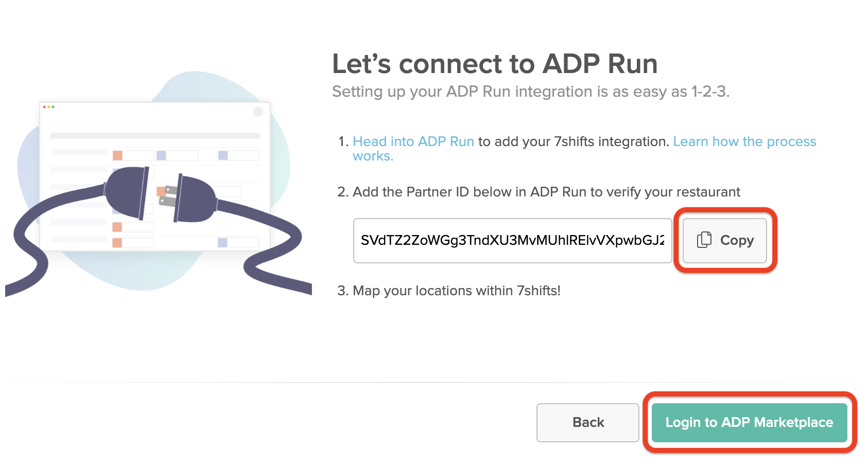Open the 'Learn how the process works' link
This screenshot has width=868, height=467.
pos(744,141)
